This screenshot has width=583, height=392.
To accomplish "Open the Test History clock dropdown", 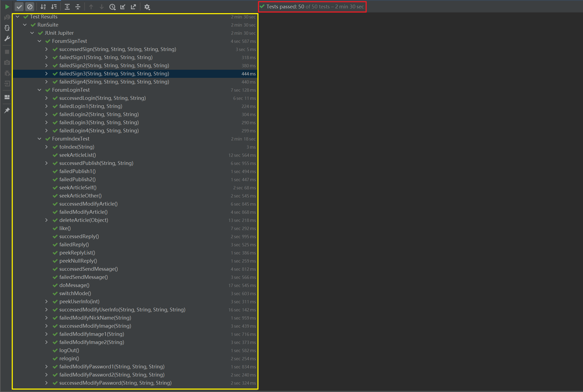I will (113, 7).
